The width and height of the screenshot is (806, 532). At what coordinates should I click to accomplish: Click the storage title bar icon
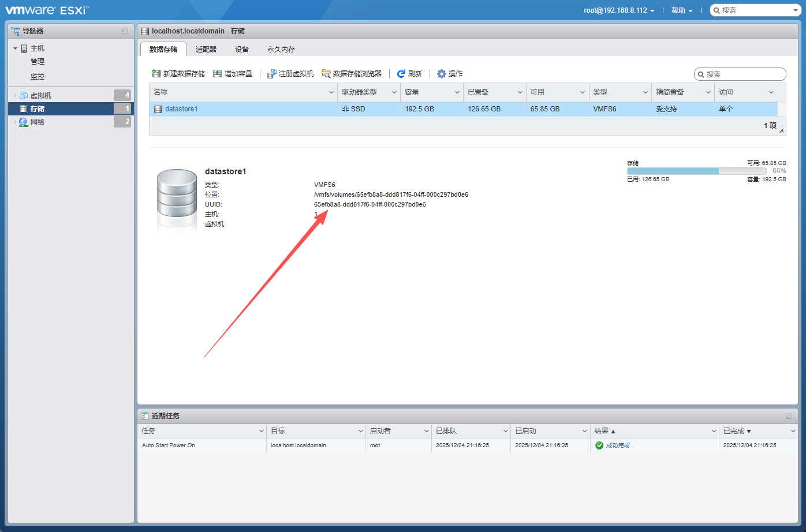pos(145,31)
